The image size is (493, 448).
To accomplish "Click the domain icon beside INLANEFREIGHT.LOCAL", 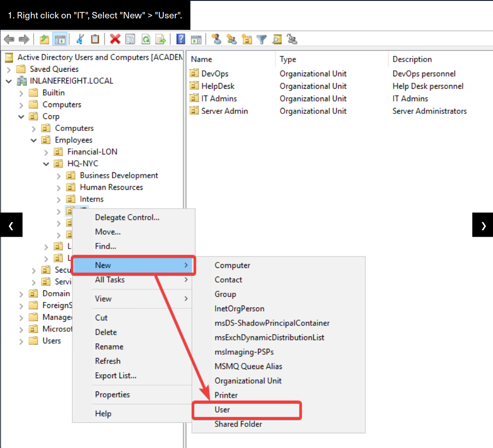I will pyautogui.click(x=21, y=81).
